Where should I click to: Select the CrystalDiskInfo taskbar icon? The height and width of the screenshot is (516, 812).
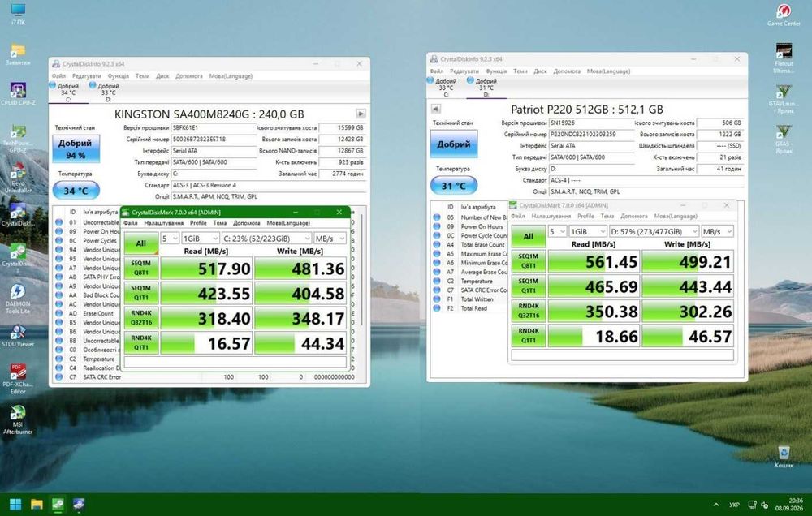pyautogui.click(x=79, y=504)
